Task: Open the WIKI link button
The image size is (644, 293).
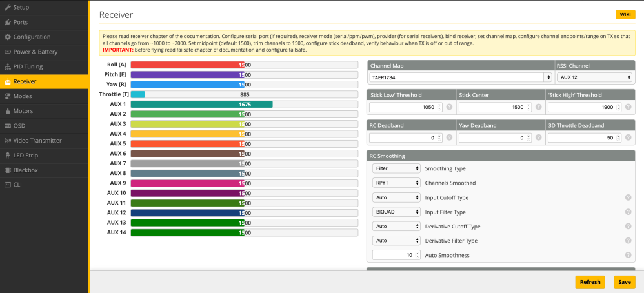Action: click(625, 14)
